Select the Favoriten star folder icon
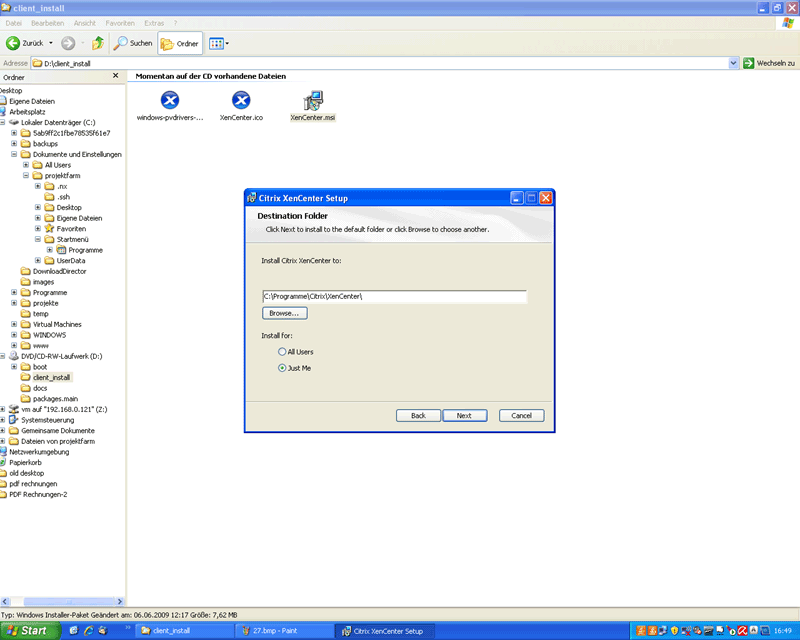This screenshot has width=800, height=640. 49,229
